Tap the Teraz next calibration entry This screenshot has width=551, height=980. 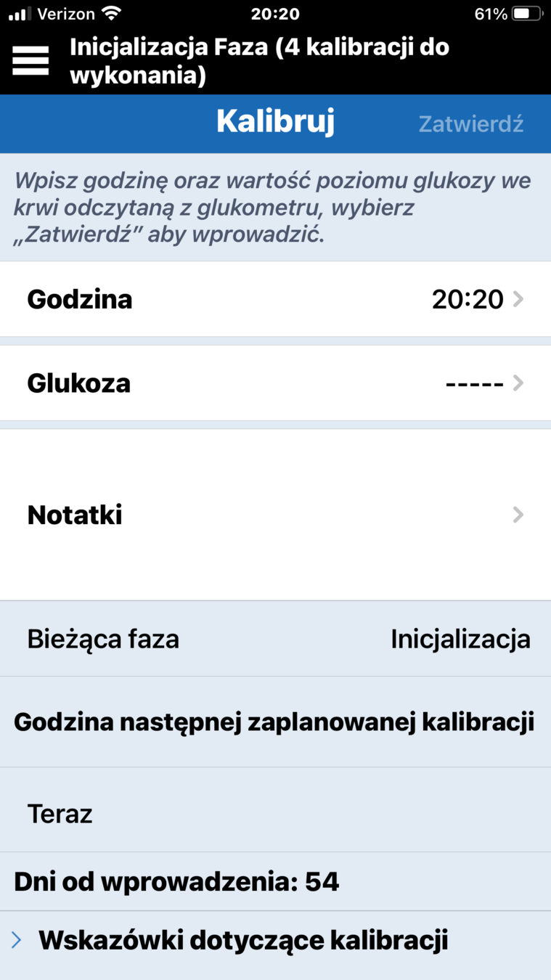60,814
